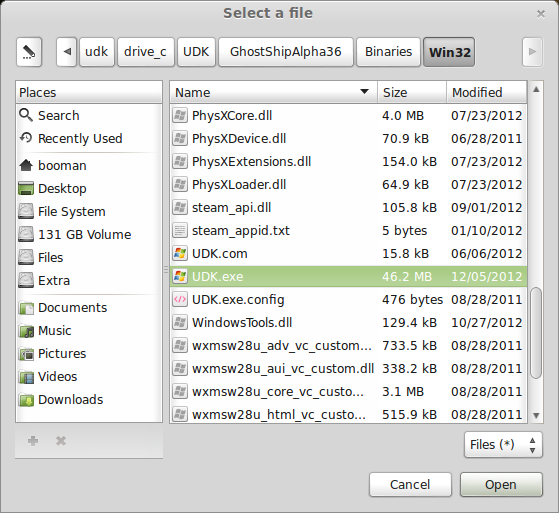Screen dimensions: 559x513
Task: Click the Documents folder icon
Action: click(x=26, y=308)
